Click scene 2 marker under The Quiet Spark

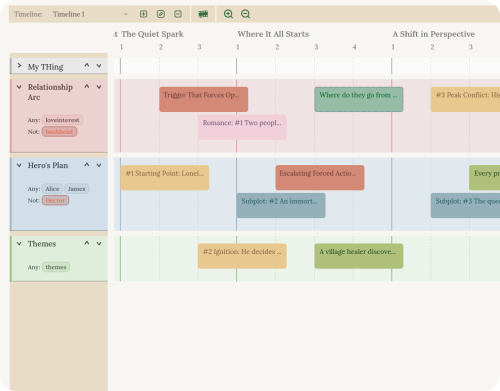coord(161,47)
